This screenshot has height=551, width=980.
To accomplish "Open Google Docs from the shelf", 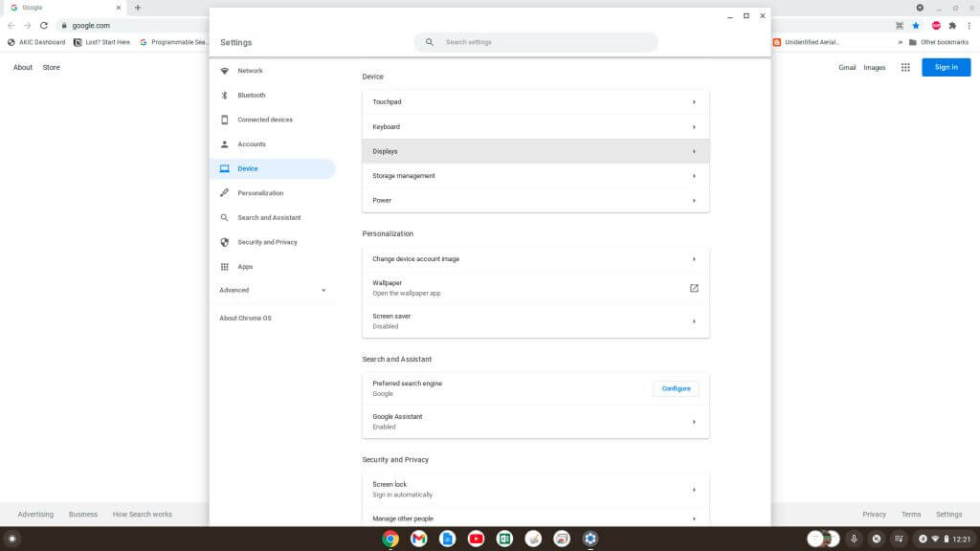I will (x=448, y=539).
